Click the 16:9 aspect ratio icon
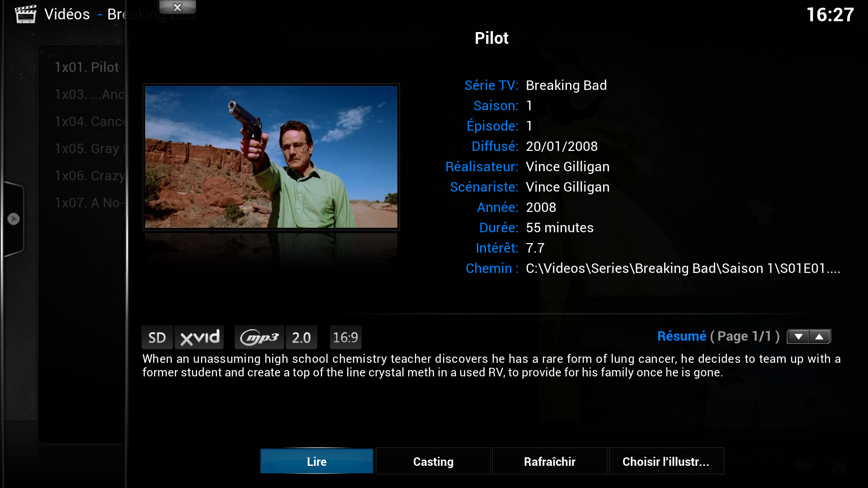 tap(345, 337)
